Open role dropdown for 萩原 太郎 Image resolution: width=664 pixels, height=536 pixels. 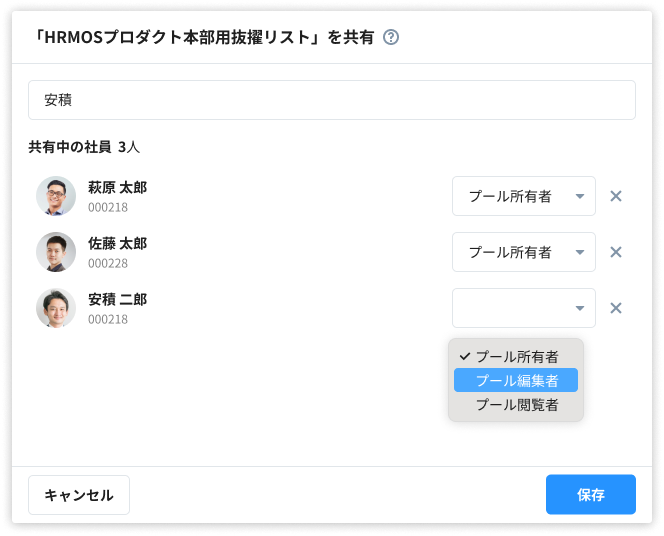point(523,196)
